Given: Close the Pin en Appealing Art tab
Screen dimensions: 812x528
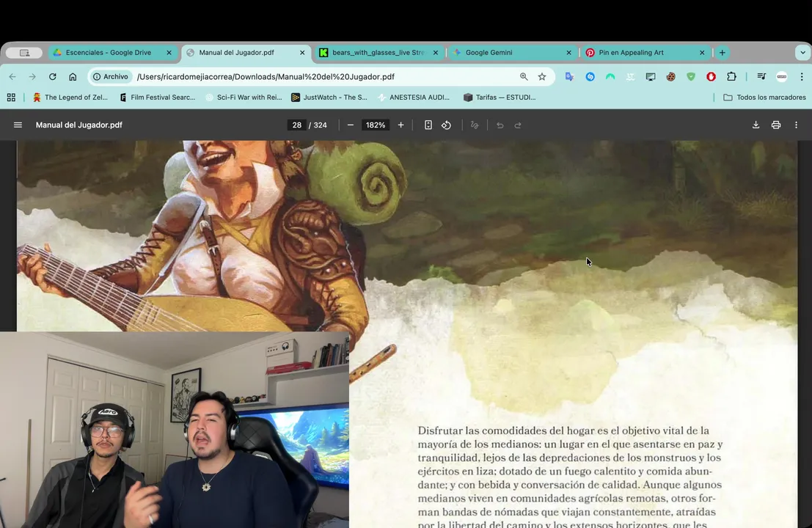Looking at the screenshot, I should point(702,52).
